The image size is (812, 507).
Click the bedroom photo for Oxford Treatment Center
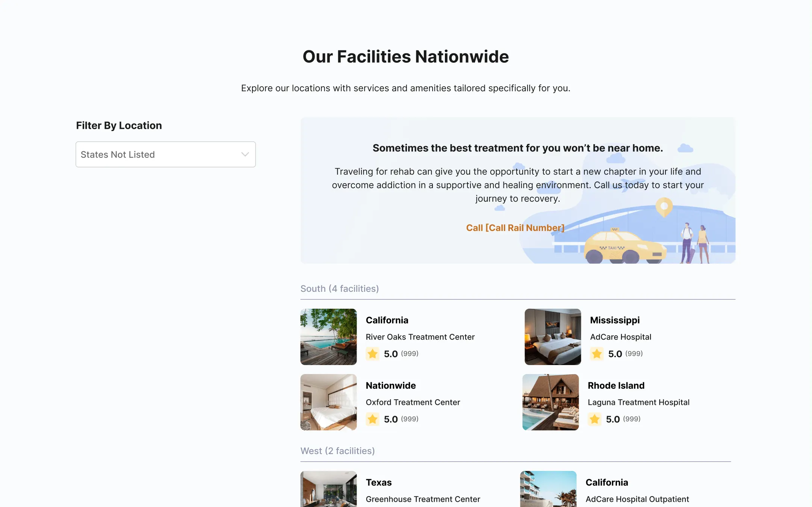(328, 402)
